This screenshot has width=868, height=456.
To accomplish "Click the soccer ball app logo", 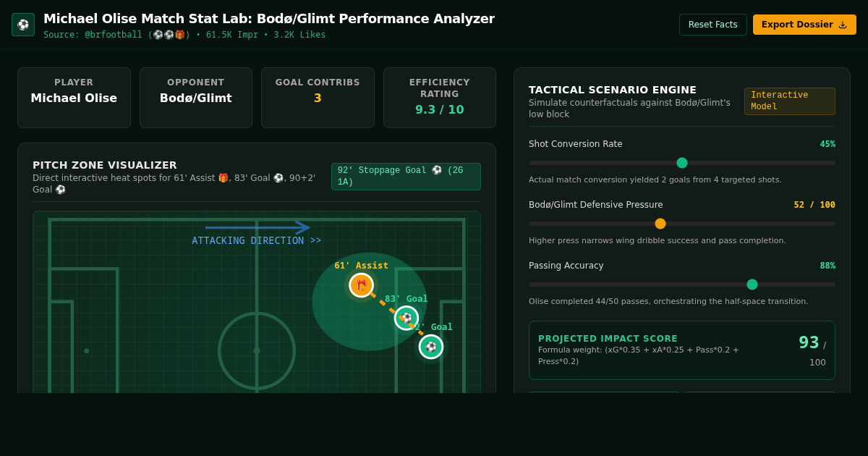I will pos(23,25).
